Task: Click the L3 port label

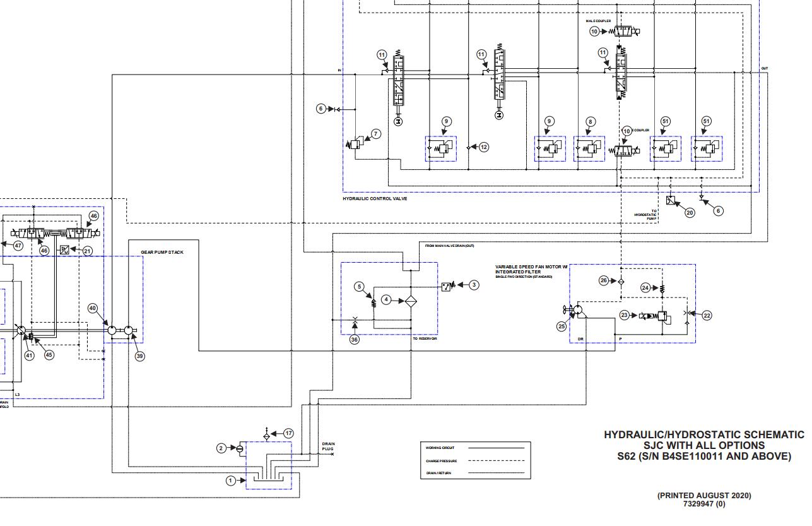Action: pyautogui.click(x=18, y=394)
